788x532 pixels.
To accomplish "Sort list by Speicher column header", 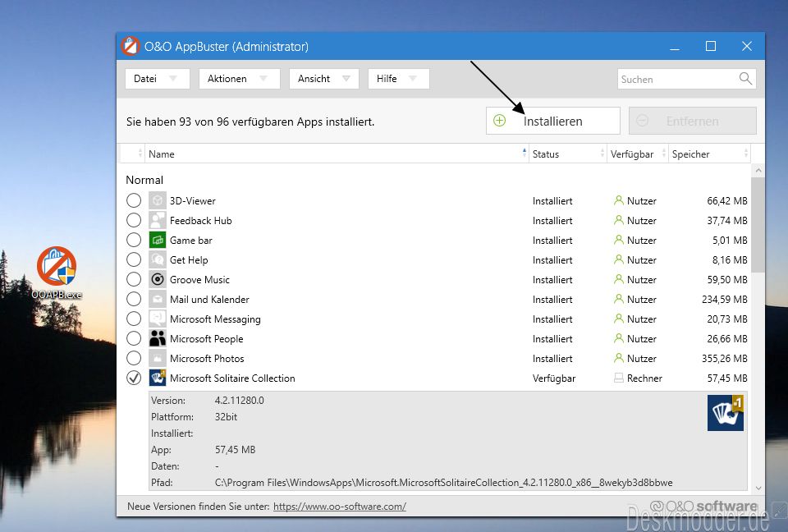I will pos(709,154).
